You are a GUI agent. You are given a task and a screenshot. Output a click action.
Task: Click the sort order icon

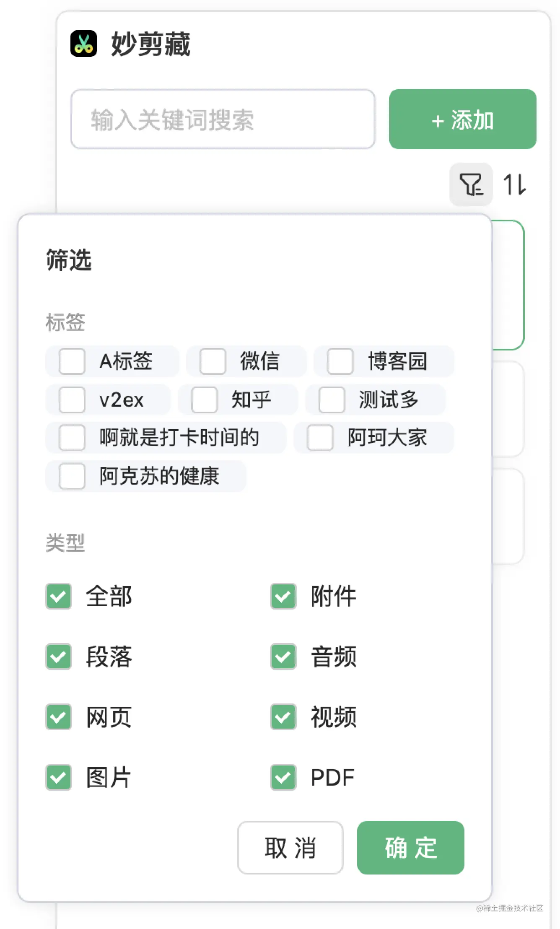[514, 184]
